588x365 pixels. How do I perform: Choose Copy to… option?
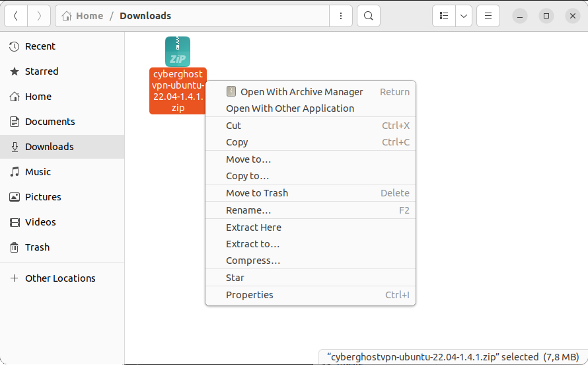311,176
